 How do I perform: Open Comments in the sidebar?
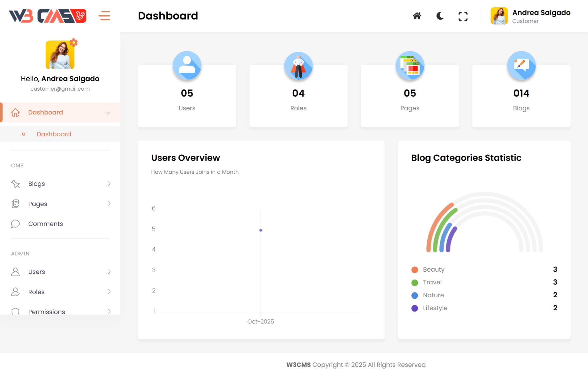pos(45,224)
